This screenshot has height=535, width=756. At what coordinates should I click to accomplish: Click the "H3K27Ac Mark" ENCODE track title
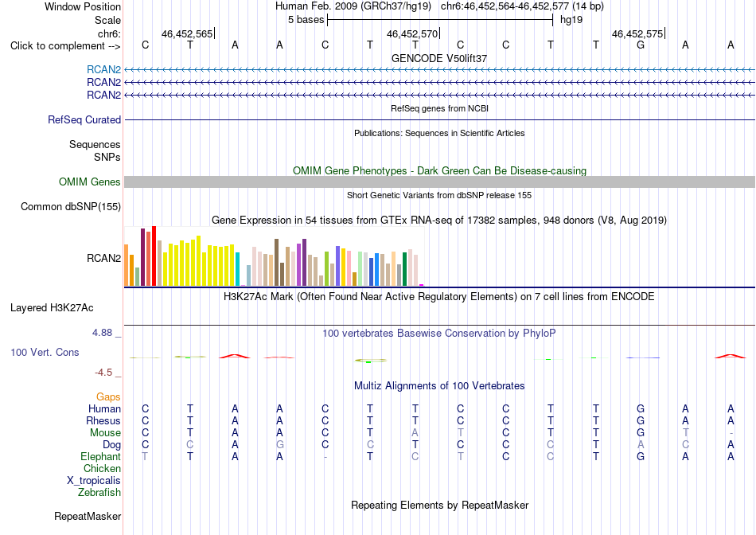tap(438, 297)
